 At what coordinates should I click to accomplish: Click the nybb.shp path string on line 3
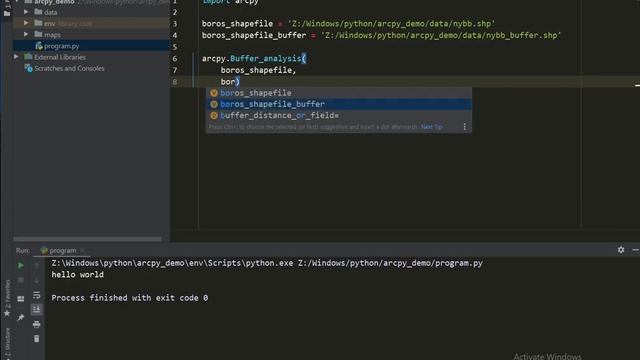(391, 24)
